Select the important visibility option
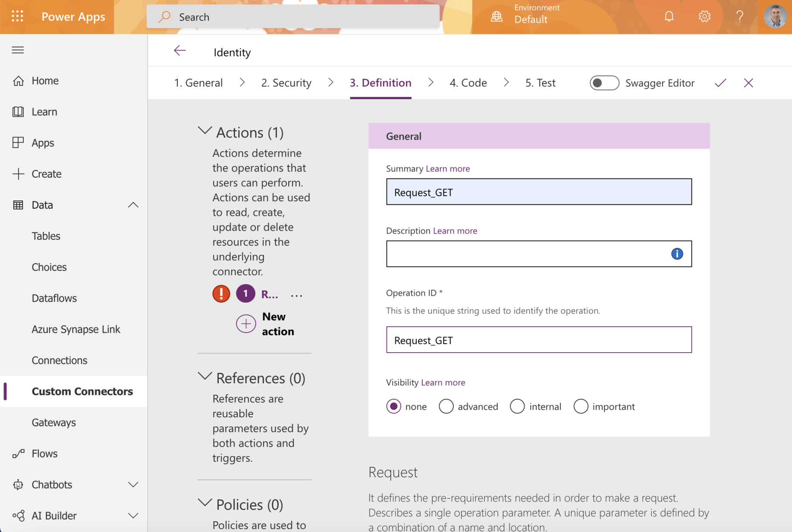792x532 pixels. tap(581, 406)
